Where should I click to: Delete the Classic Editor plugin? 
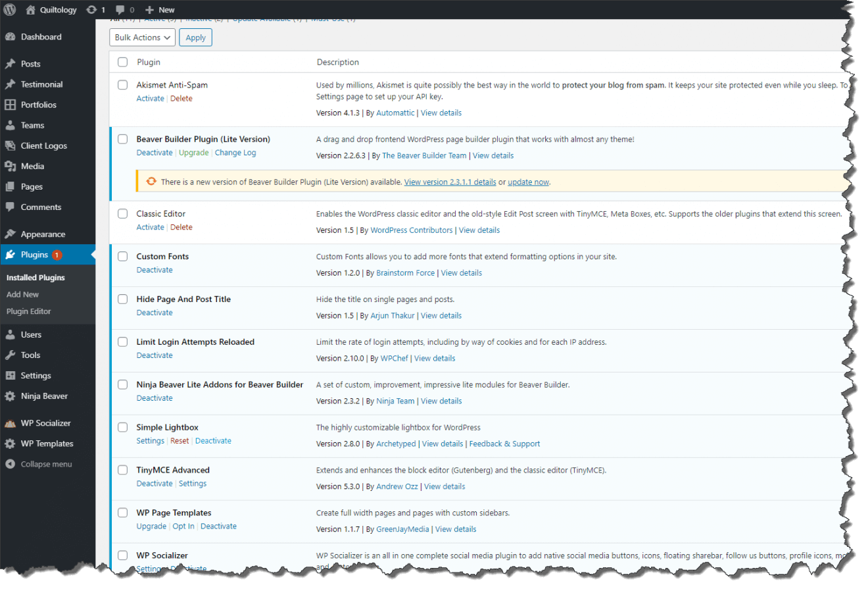pyautogui.click(x=181, y=227)
